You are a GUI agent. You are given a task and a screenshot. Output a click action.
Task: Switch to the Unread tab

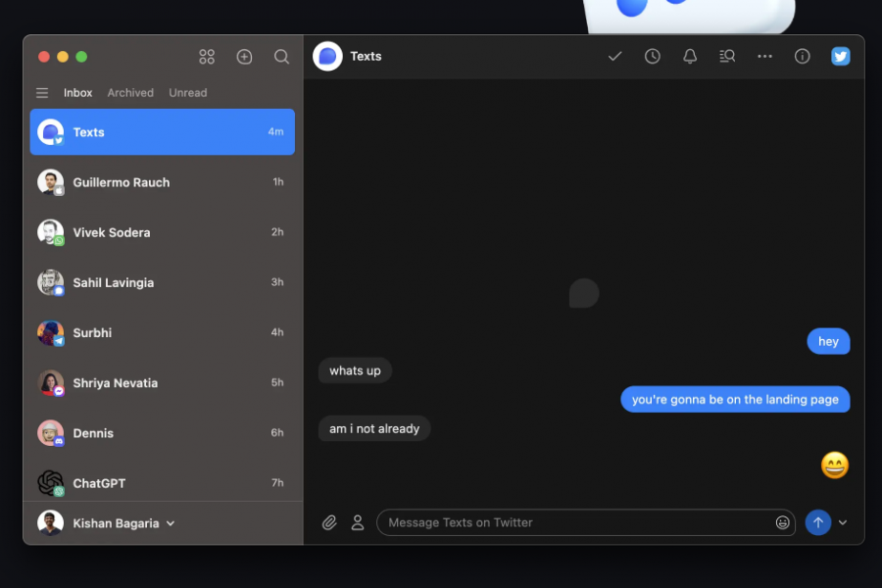pos(188,93)
